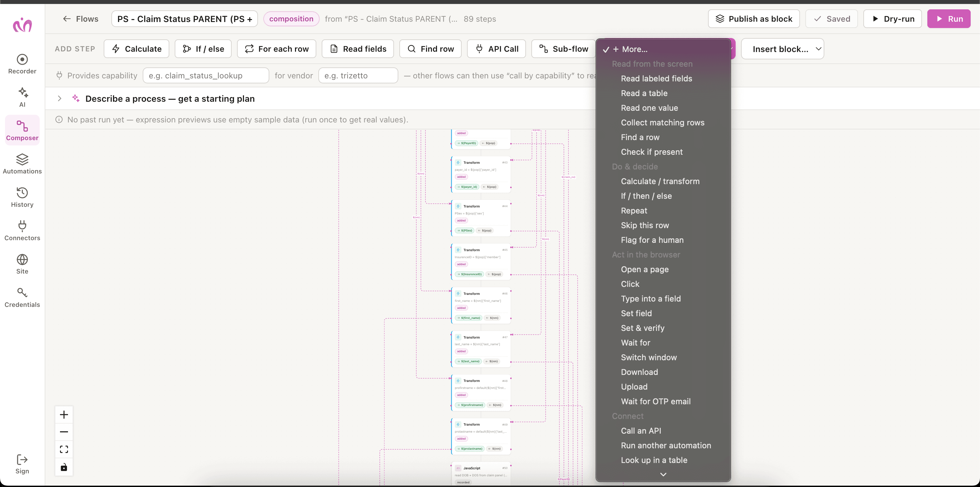Choose Type into a field
Image resolution: width=980 pixels, height=487 pixels.
[x=663, y=299]
